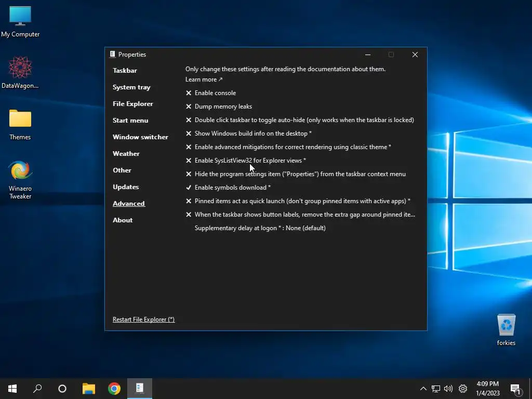Open network status tray icon
Viewport: 532px width, 399px height.
pyautogui.click(x=436, y=389)
